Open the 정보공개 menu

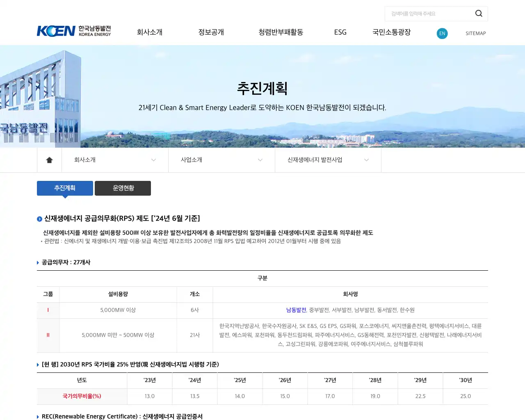coord(211,32)
